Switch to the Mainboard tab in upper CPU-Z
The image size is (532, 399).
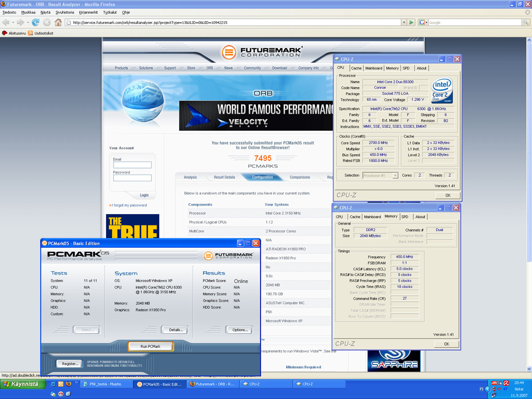click(x=374, y=68)
